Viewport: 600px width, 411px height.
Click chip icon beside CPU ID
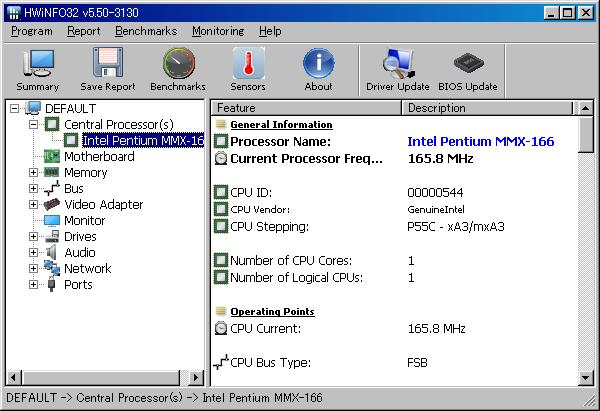click(221, 192)
